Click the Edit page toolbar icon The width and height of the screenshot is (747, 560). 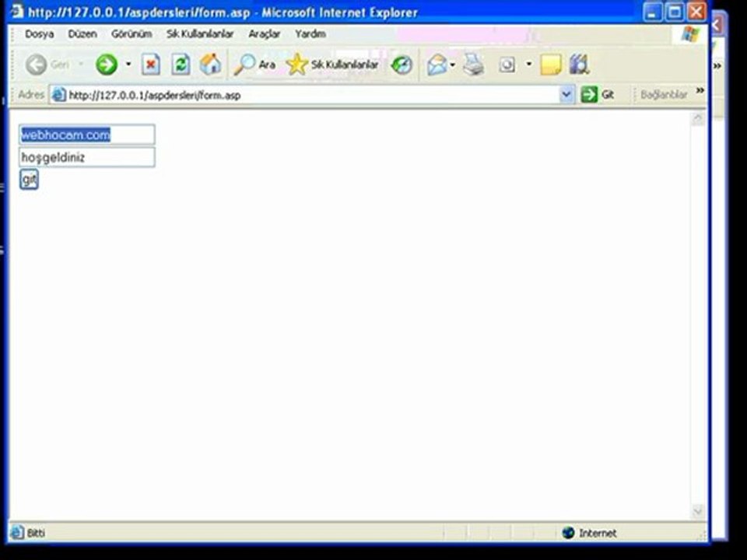(x=507, y=65)
